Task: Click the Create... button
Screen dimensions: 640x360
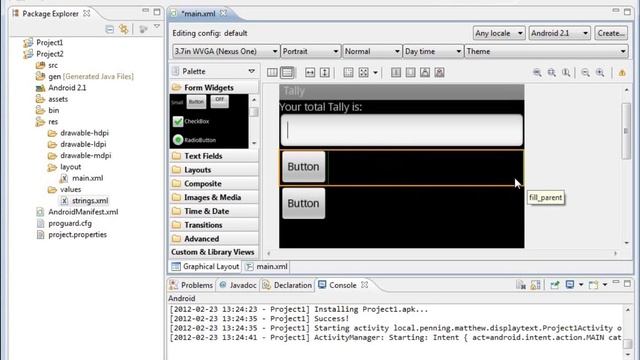Action: [x=611, y=33]
